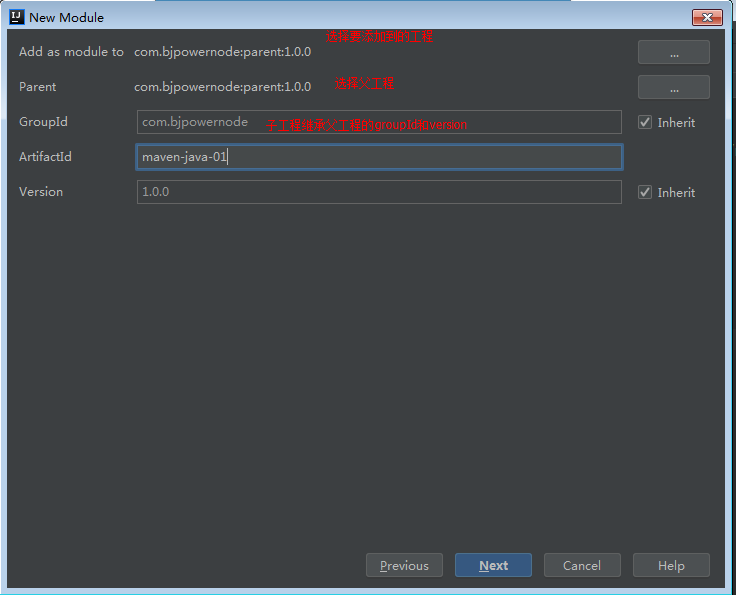Click the Add as module to value text

pos(222,52)
